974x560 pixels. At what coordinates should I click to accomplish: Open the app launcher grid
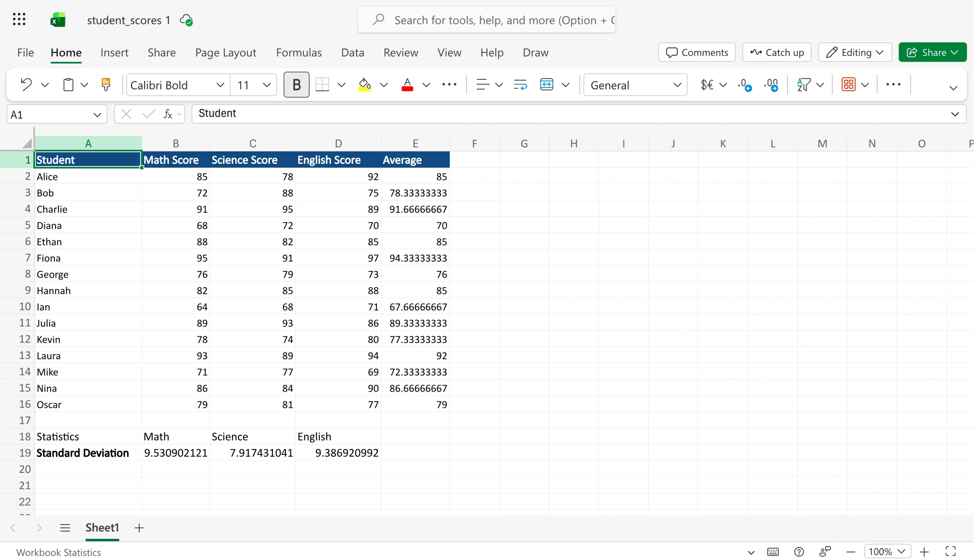coord(19,19)
